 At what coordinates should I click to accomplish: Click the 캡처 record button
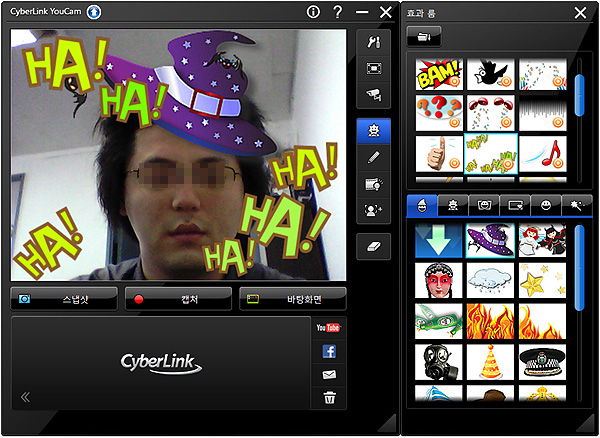click(x=178, y=299)
